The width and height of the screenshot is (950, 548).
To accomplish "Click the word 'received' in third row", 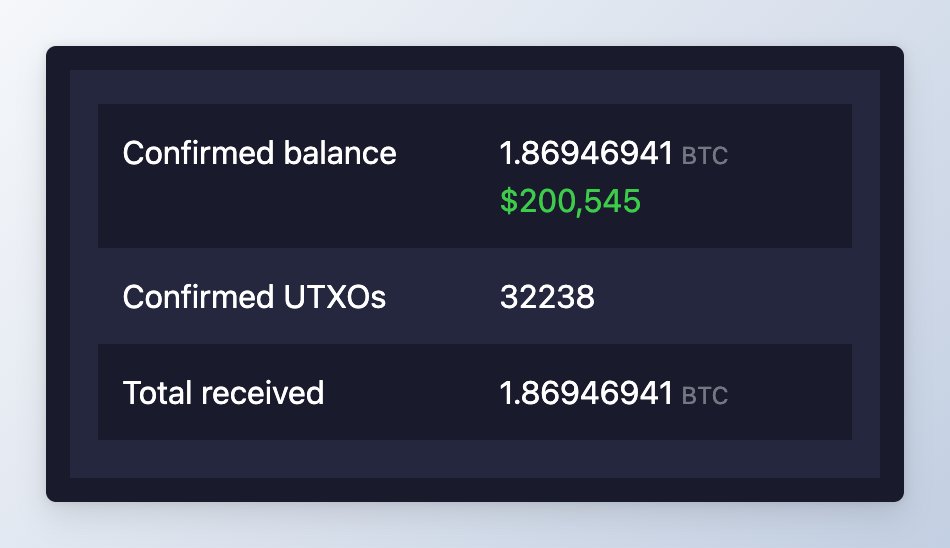I will click(262, 393).
